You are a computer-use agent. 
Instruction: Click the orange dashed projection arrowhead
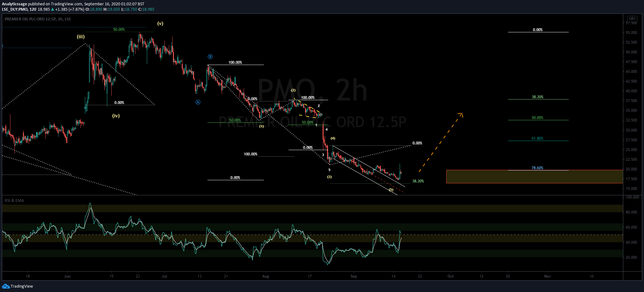pyautogui.click(x=461, y=114)
